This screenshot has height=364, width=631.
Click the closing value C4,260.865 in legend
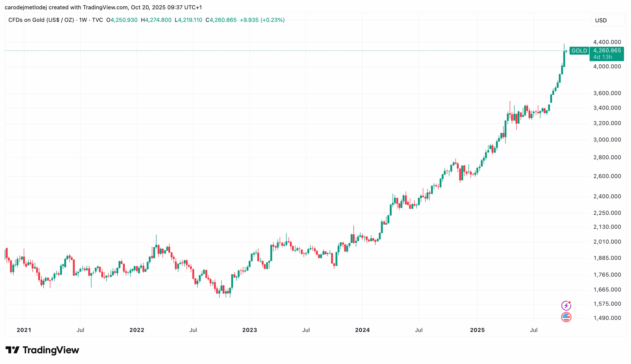tap(221, 20)
